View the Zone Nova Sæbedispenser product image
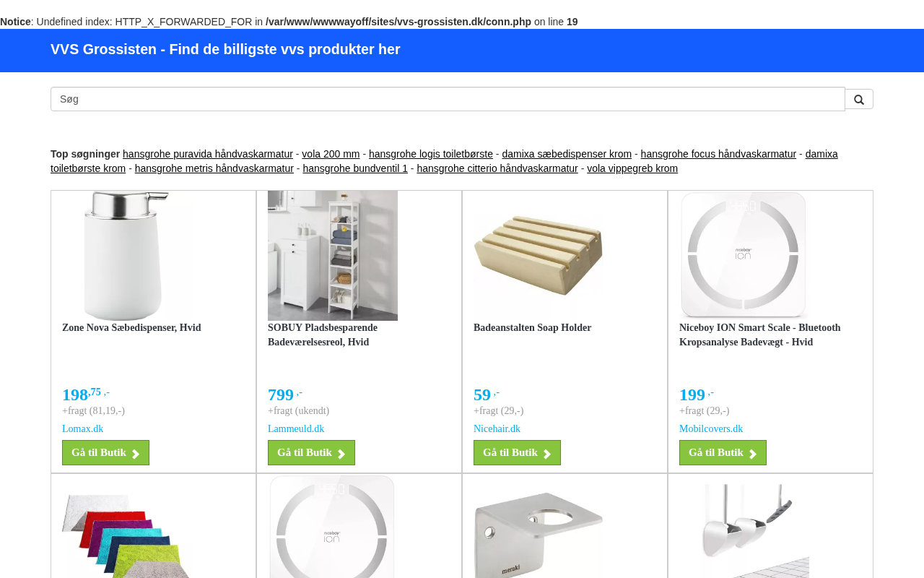The image size is (924, 578). [x=127, y=256]
